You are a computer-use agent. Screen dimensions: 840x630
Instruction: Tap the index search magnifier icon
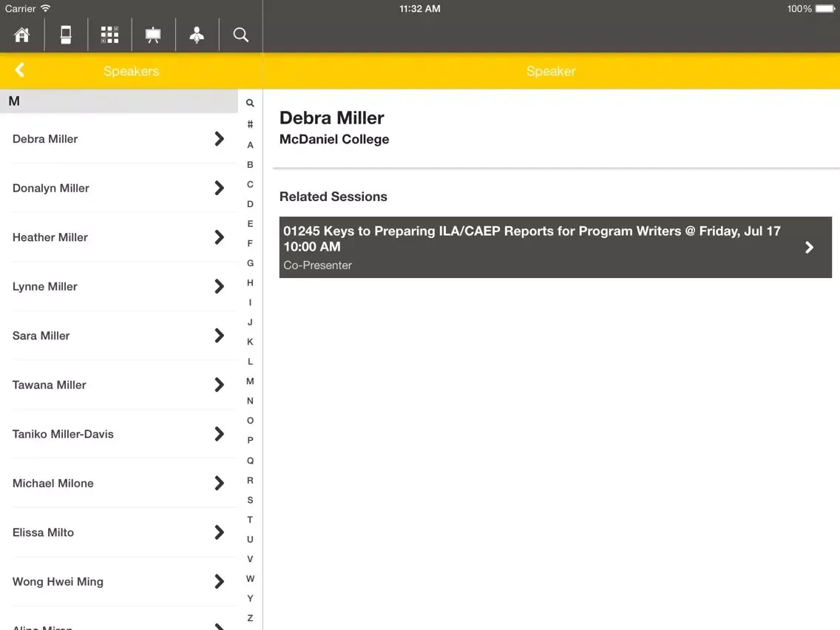pyautogui.click(x=250, y=103)
